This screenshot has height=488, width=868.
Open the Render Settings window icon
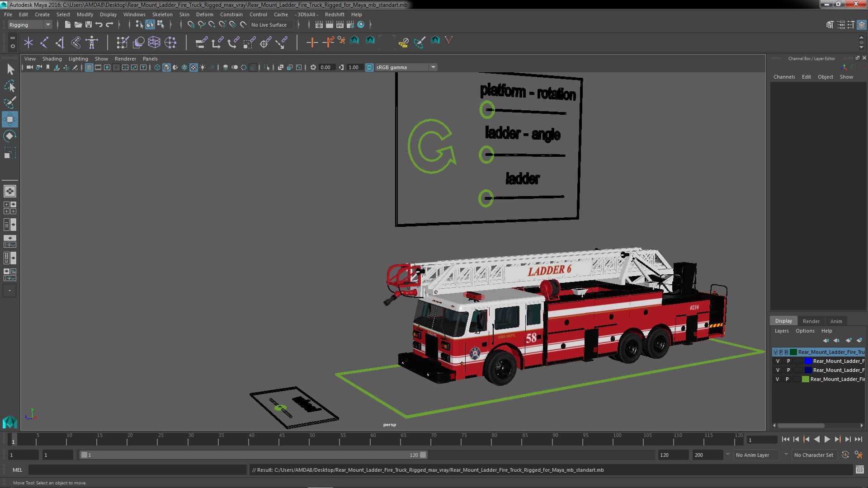point(350,24)
